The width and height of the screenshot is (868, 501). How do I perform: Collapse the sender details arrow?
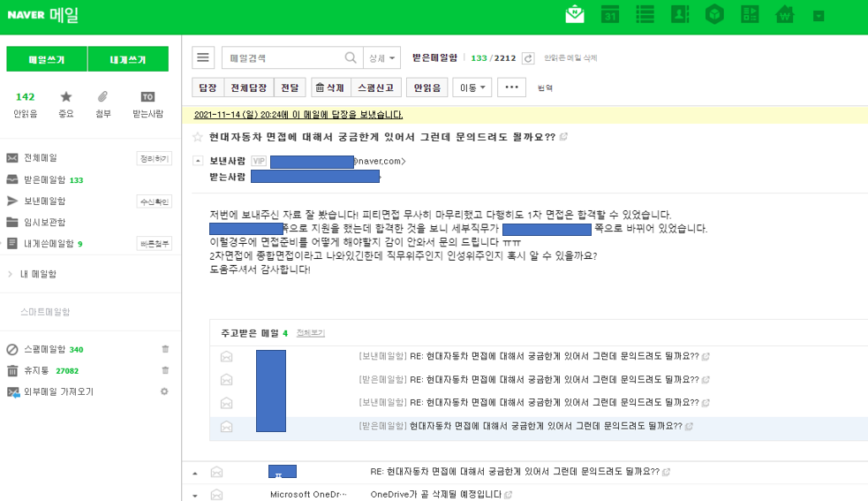pyautogui.click(x=198, y=161)
